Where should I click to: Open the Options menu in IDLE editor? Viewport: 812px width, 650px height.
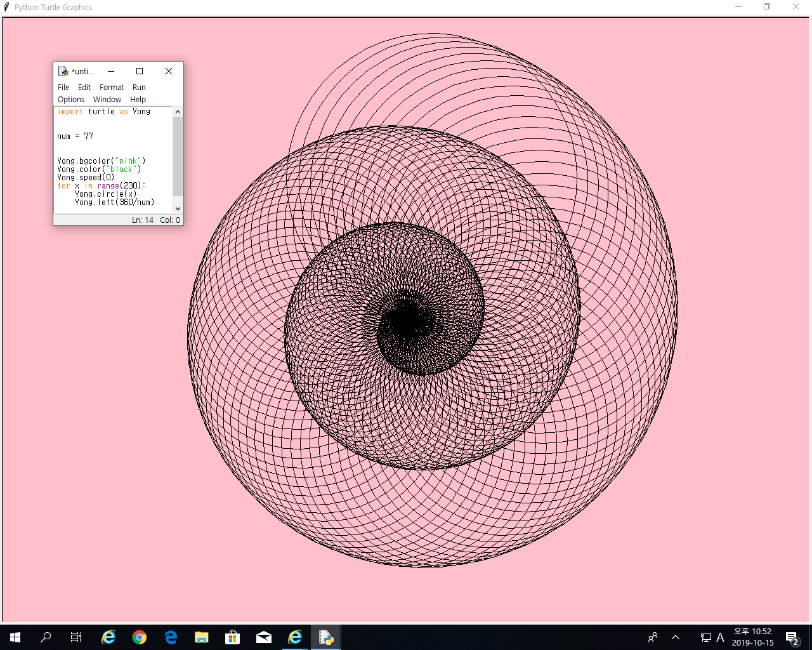pos(71,100)
